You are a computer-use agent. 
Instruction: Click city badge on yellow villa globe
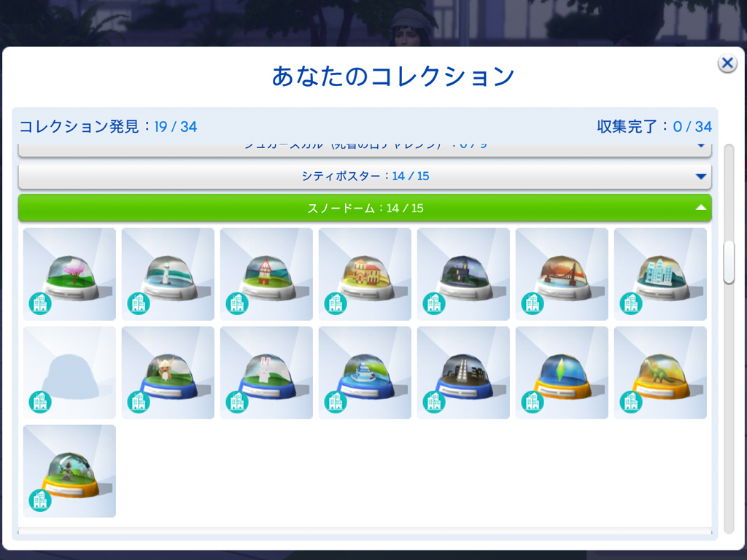(x=336, y=303)
